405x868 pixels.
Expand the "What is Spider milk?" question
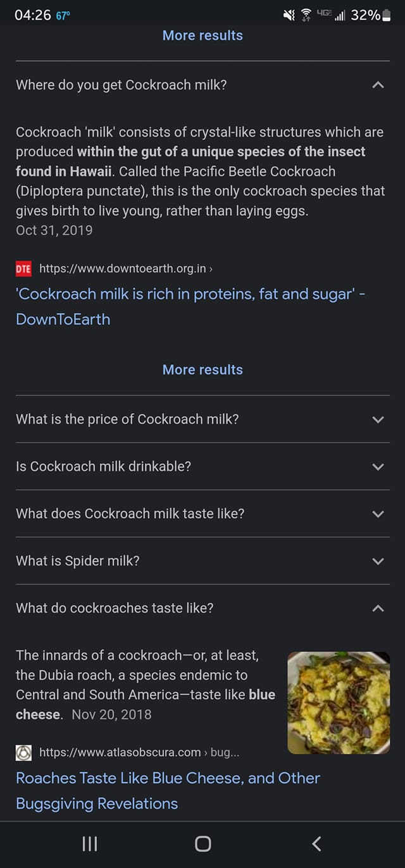378,561
